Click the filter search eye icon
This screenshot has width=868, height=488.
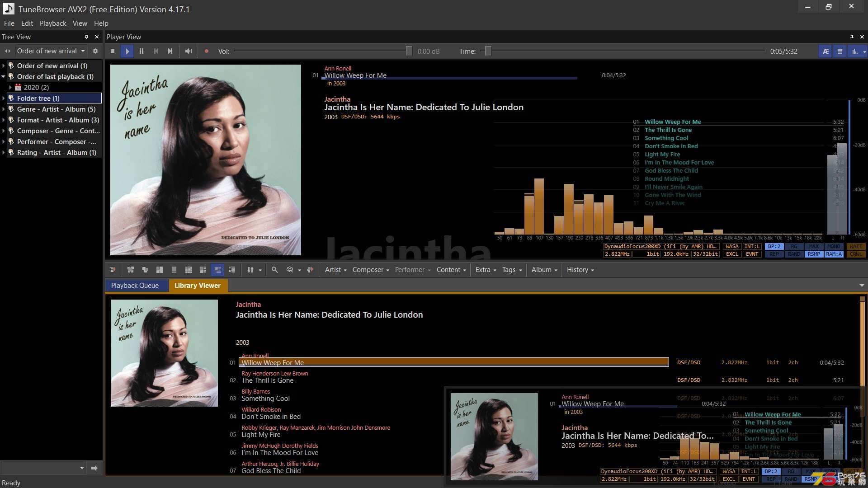290,270
